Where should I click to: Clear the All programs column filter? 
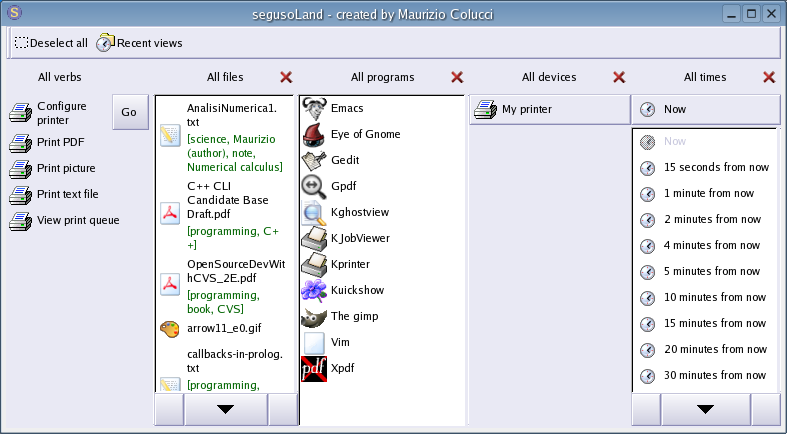tap(457, 77)
